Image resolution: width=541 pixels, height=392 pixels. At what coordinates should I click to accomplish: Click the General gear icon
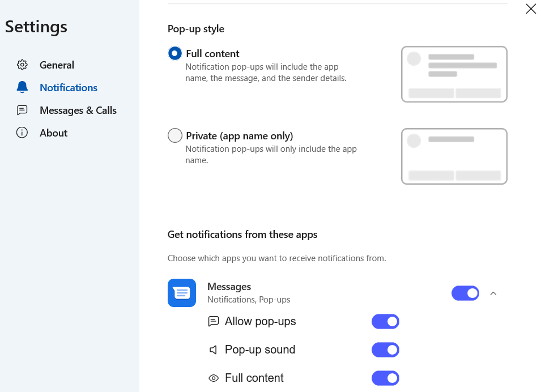point(22,65)
